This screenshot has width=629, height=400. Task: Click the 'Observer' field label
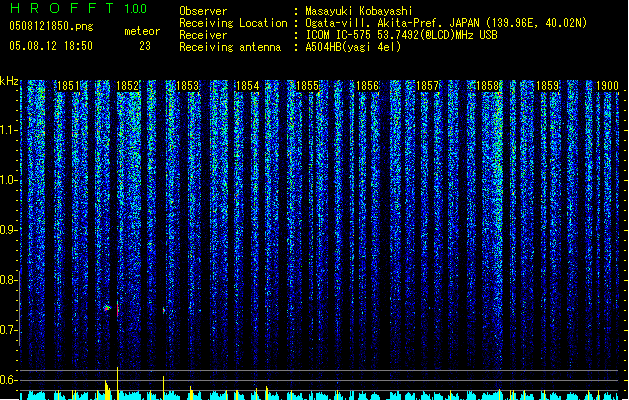203,11
